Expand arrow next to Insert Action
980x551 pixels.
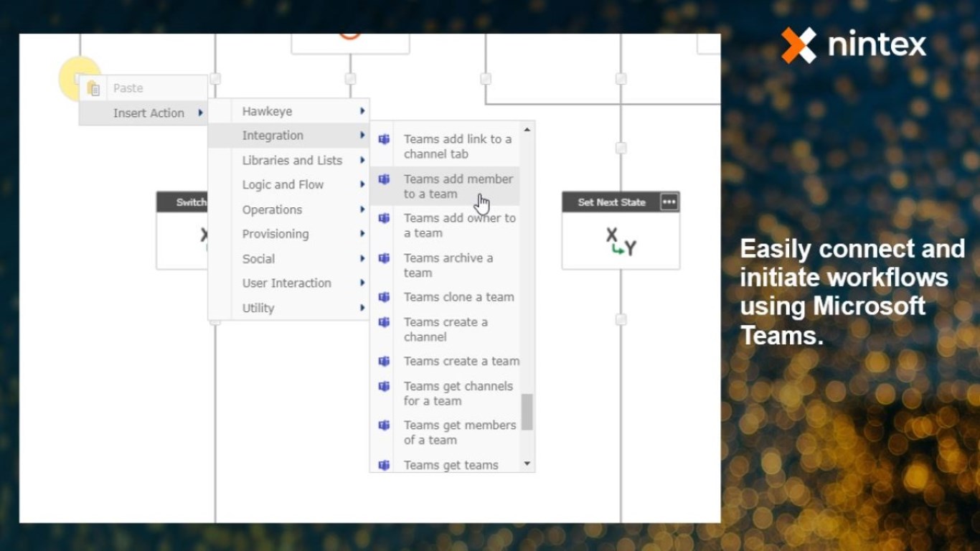pyautogui.click(x=200, y=113)
